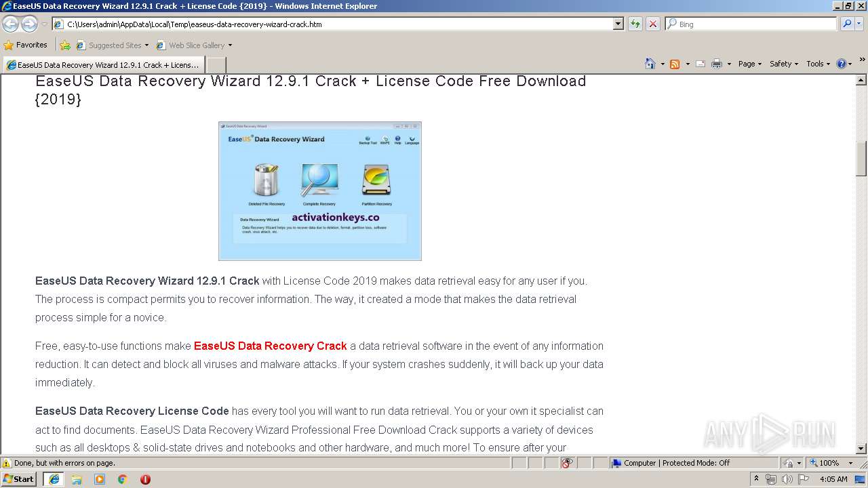Click the RSS feeds icon
This screenshot has width=868, height=488.
click(675, 64)
